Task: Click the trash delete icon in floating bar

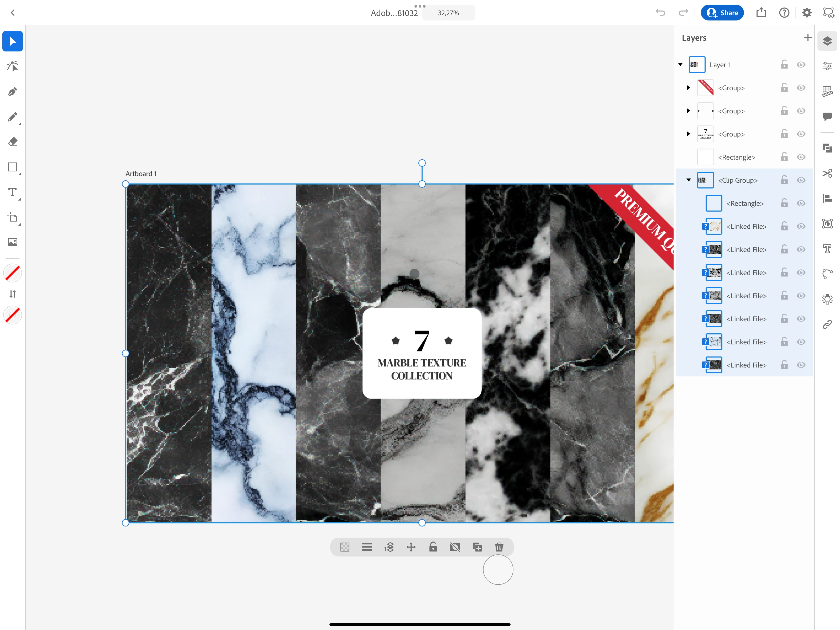Action: [x=499, y=547]
